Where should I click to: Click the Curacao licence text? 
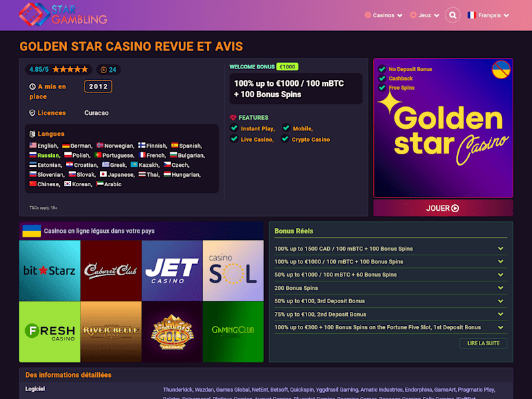(96, 113)
